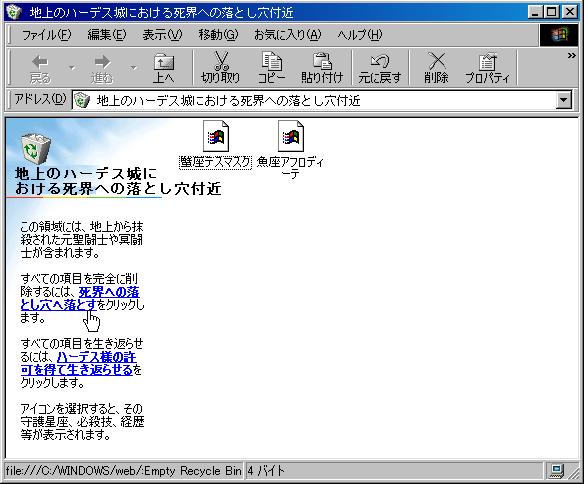Open the 進む (Forward) history dropdown arrow
The height and width of the screenshot is (484, 584).
[x=134, y=68]
